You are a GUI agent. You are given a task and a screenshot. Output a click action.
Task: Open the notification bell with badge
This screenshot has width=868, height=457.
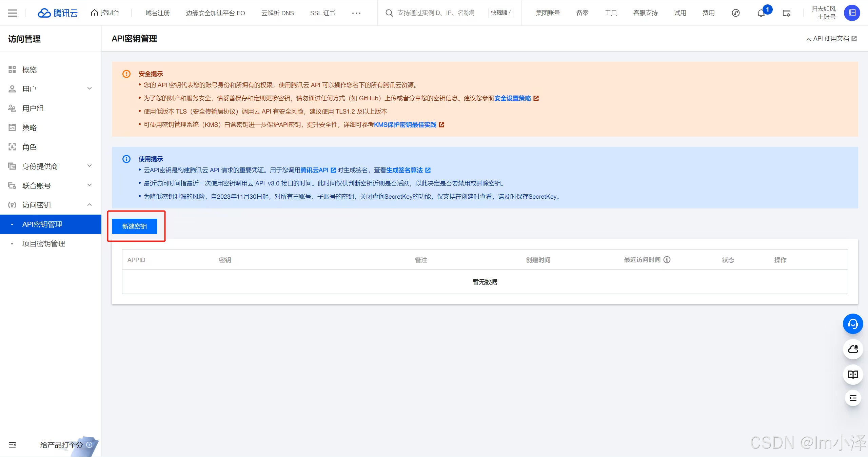pos(761,13)
